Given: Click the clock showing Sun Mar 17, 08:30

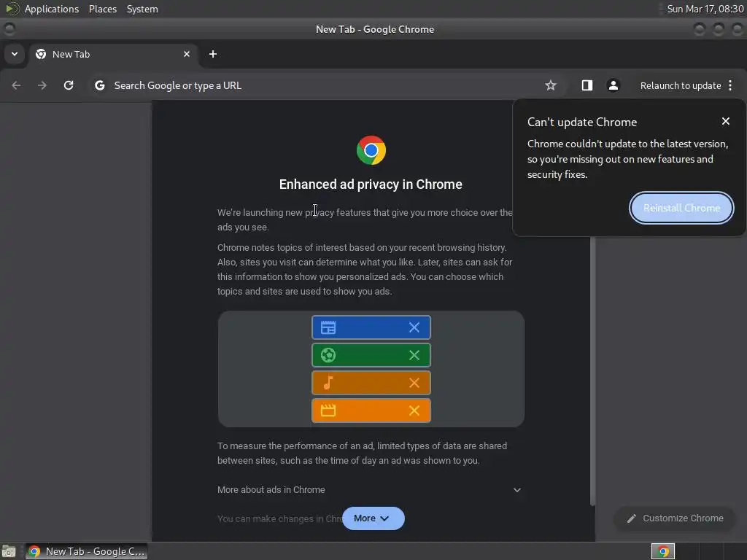Looking at the screenshot, I should pyautogui.click(x=705, y=9).
